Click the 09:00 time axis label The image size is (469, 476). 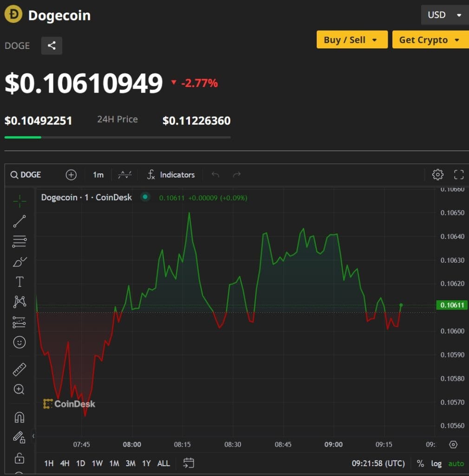tap(333, 444)
